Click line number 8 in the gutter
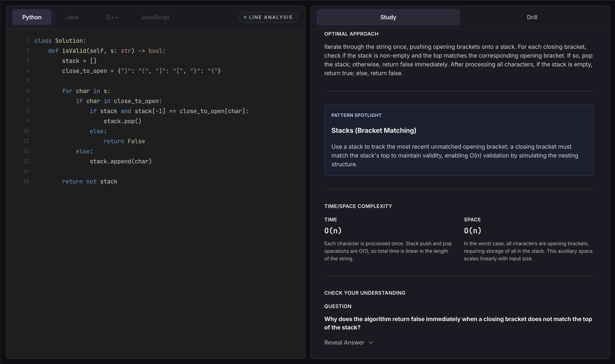 click(28, 111)
